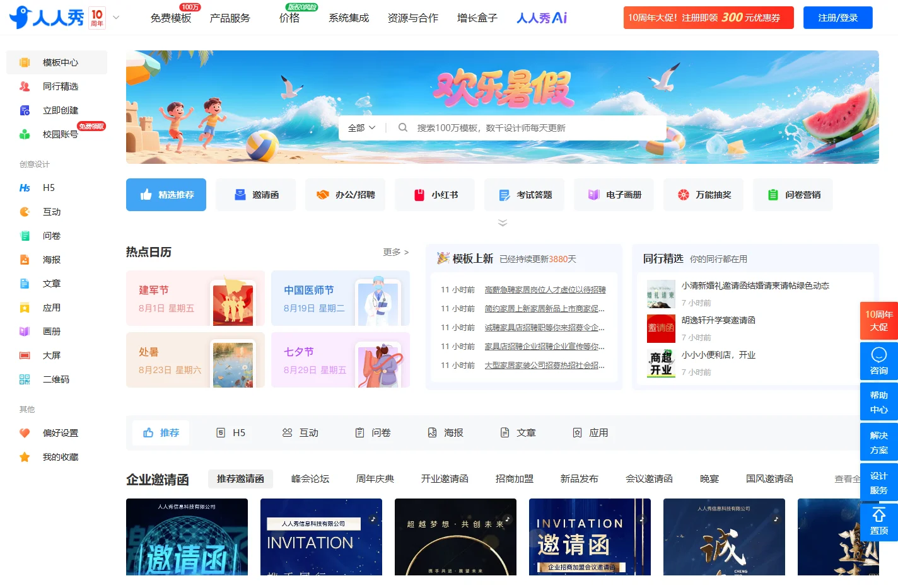Viewport: 898px width, 588px height.
Task: Open 二维码 in the left sidebar
Action: 57,379
